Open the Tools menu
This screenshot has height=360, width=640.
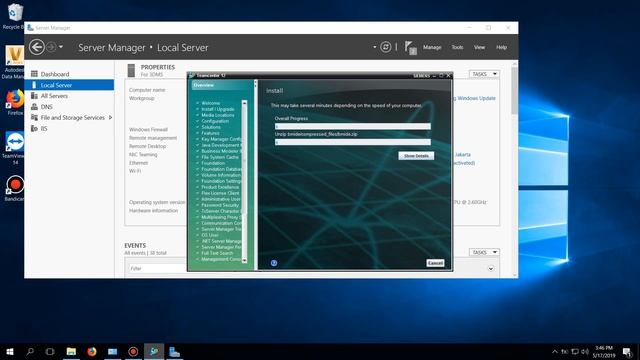(x=457, y=47)
